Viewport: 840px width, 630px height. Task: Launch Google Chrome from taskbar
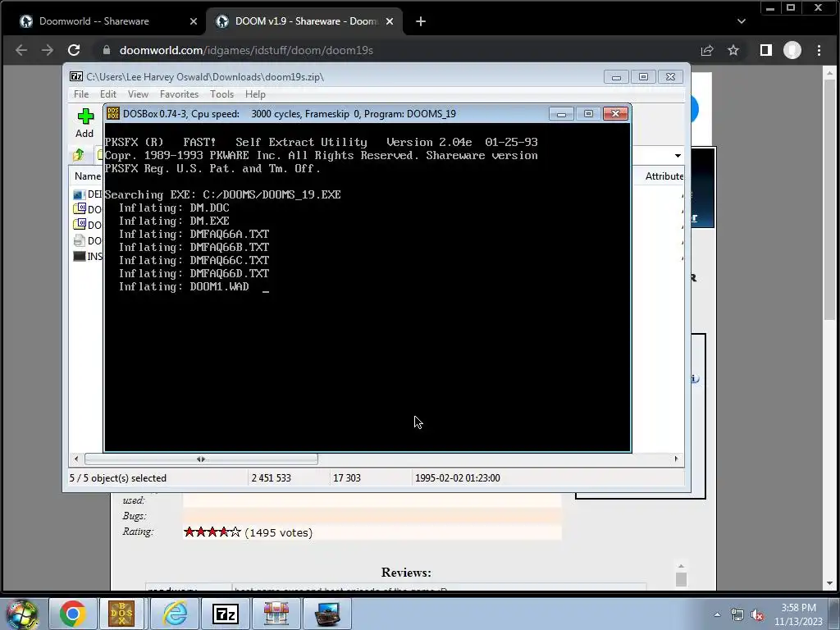73,614
